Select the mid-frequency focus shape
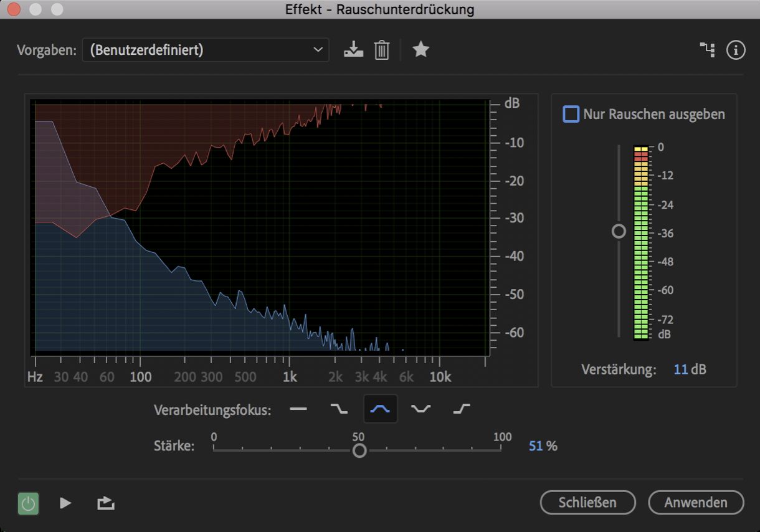This screenshot has height=532, width=760. point(380,409)
